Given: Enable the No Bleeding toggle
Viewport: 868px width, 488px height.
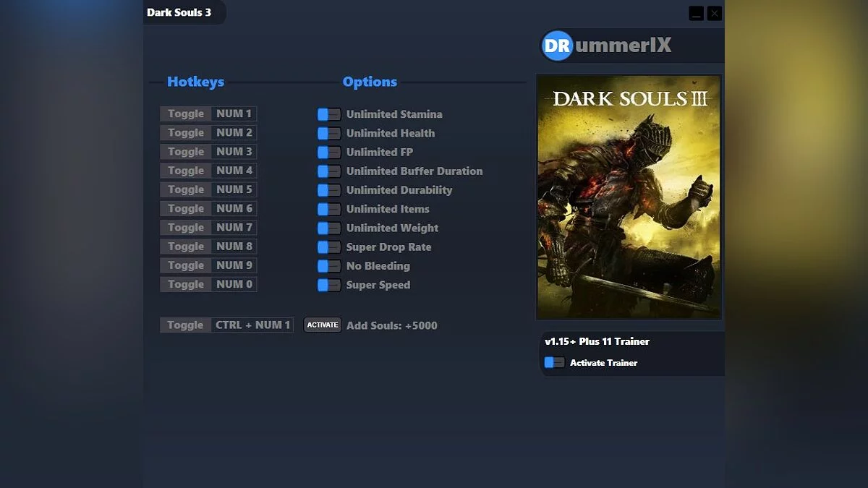Looking at the screenshot, I should 328,265.
